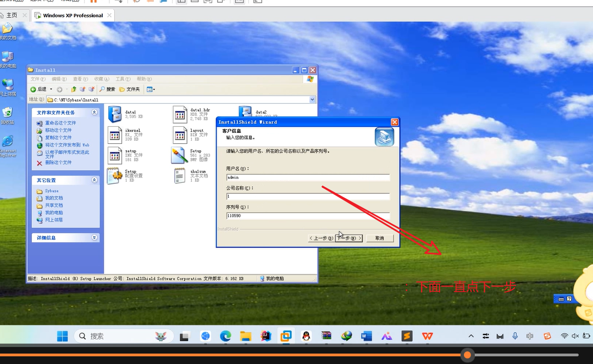The image size is (593, 364).
Task: Click the Forward toolbar arrow
Action: (x=59, y=89)
